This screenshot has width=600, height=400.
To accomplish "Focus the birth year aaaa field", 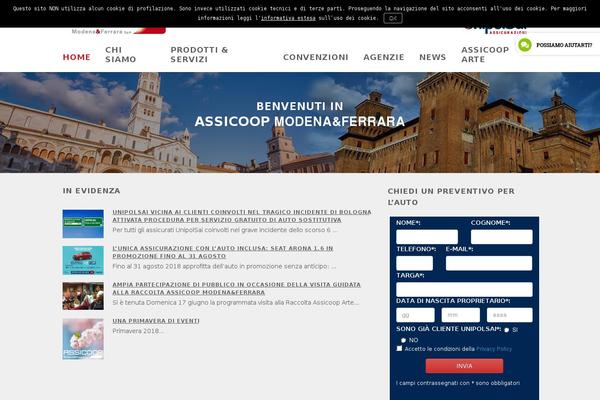I will click(x=510, y=315).
